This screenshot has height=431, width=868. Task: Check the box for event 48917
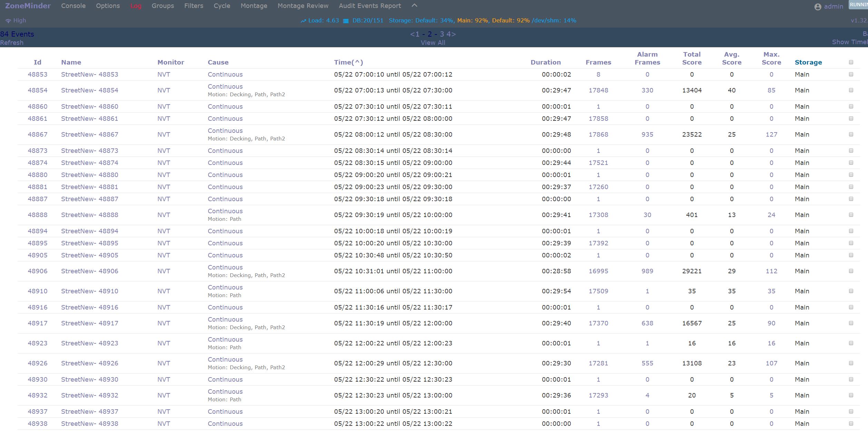pos(851,323)
